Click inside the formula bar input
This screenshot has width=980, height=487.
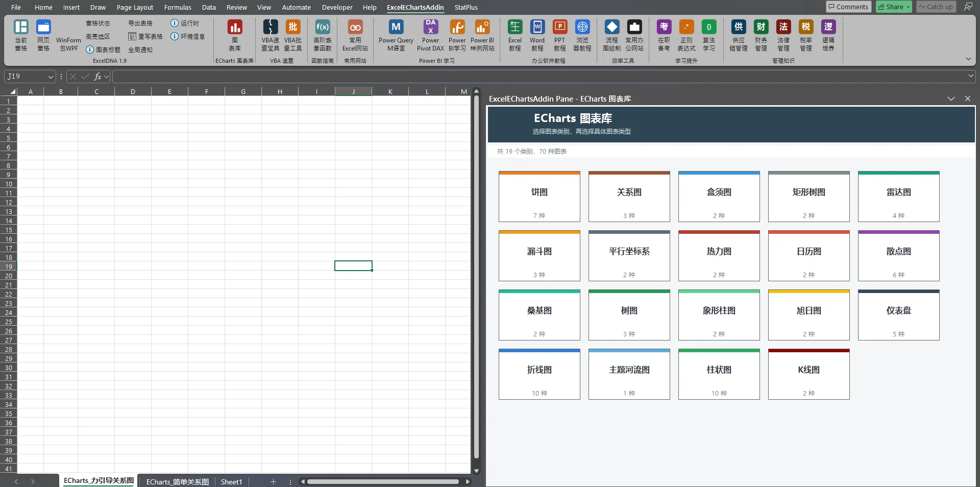(538, 77)
